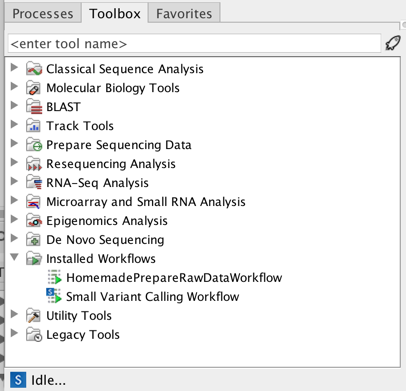The width and height of the screenshot is (406, 391).
Task: Click the Resequencing Analysis folder icon
Action: pyautogui.click(x=34, y=164)
